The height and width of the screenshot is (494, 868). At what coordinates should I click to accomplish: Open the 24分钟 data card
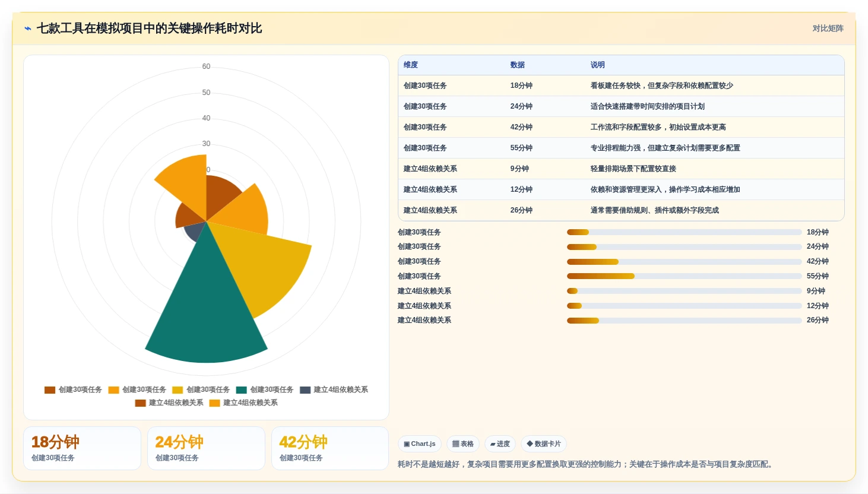coord(206,448)
